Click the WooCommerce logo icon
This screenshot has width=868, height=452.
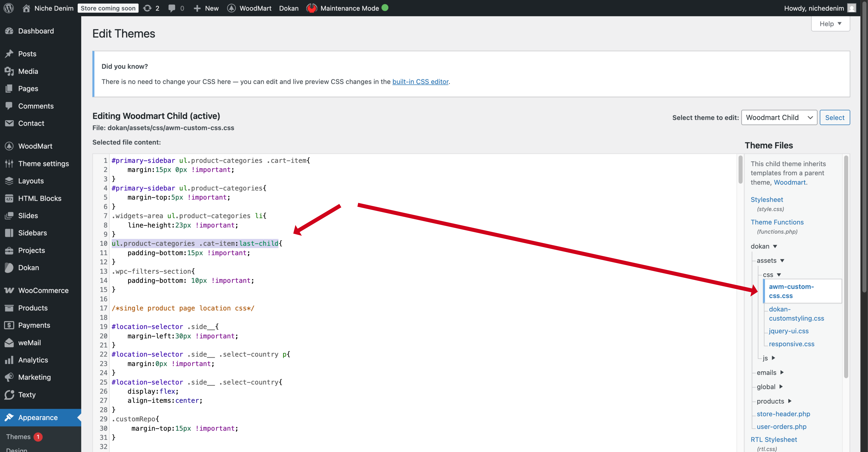9,290
